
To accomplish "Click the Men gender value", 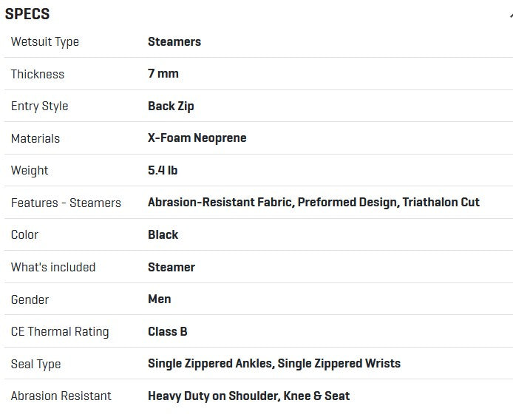I will click(x=160, y=299).
